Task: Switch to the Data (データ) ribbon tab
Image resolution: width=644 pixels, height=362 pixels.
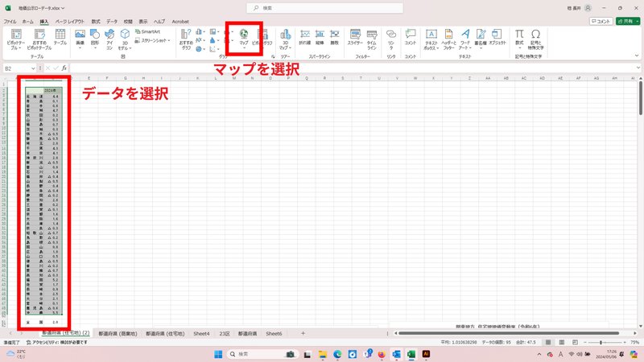Action: (x=112, y=22)
